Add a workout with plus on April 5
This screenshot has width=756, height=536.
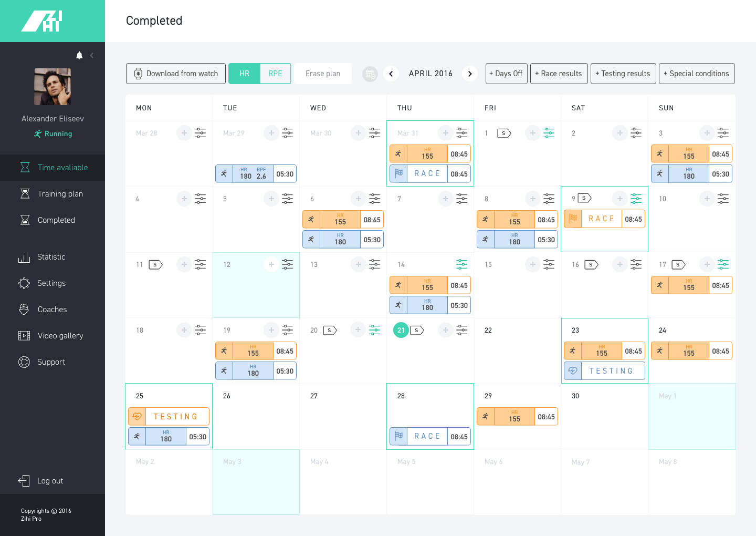(271, 199)
